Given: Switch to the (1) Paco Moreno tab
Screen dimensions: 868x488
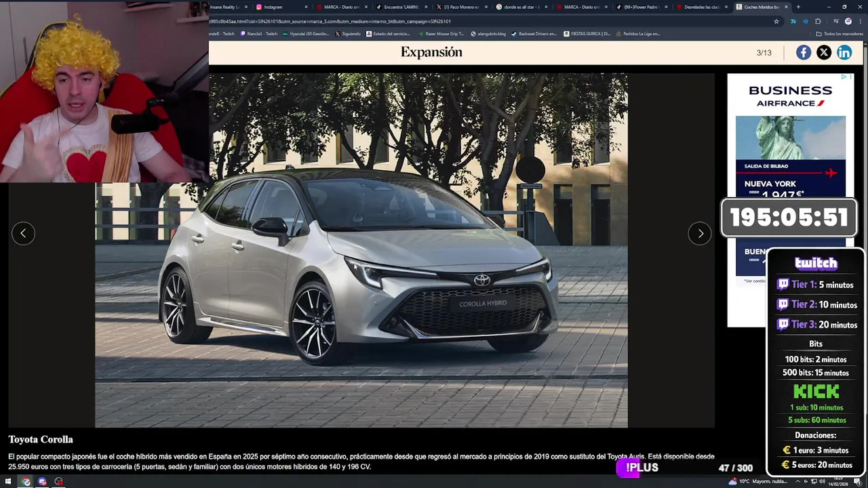Looking at the screenshot, I should 461,7.
